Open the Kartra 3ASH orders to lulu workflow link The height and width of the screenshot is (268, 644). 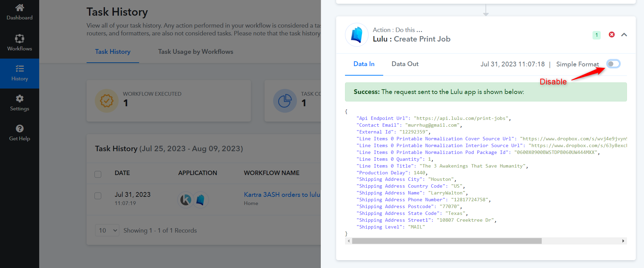tap(282, 194)
